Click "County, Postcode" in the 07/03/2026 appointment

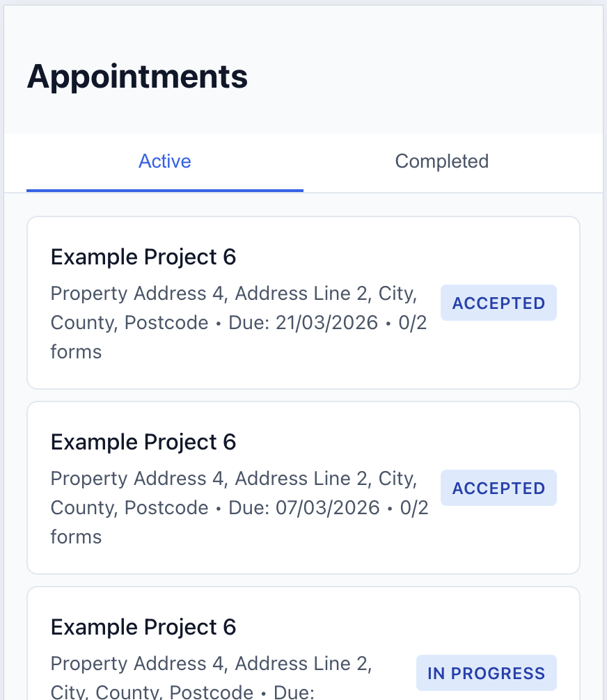click(129, 508)
